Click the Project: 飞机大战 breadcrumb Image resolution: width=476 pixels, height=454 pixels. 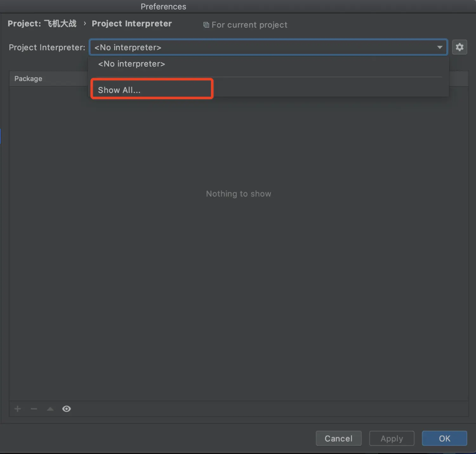42,23
